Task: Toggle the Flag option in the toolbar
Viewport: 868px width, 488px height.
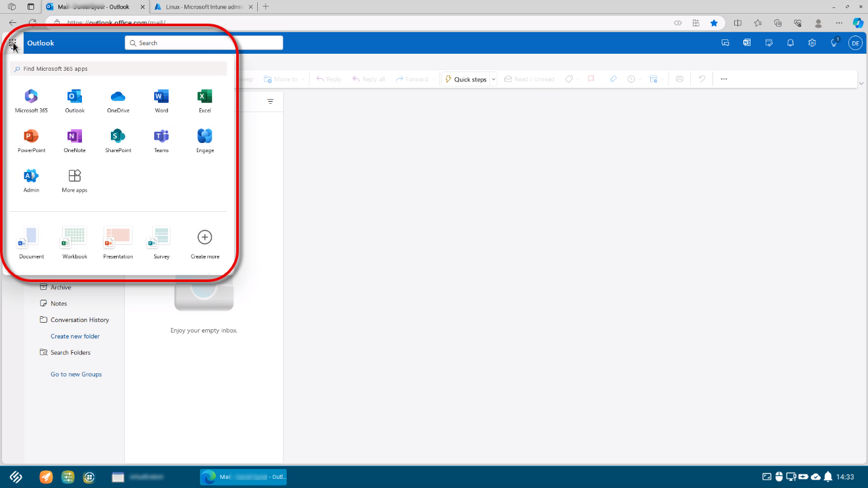Action: pyautogui.click(x=591, y=79)
